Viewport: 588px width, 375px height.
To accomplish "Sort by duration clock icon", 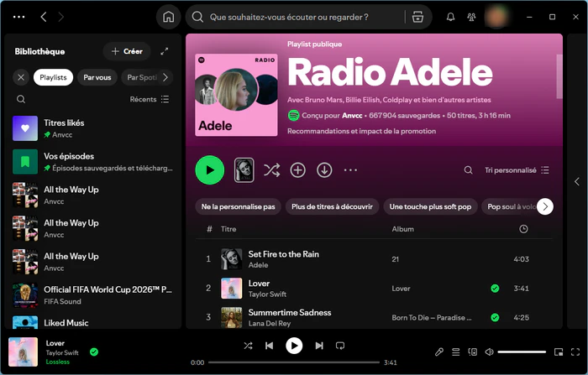I will click(523, 229).
